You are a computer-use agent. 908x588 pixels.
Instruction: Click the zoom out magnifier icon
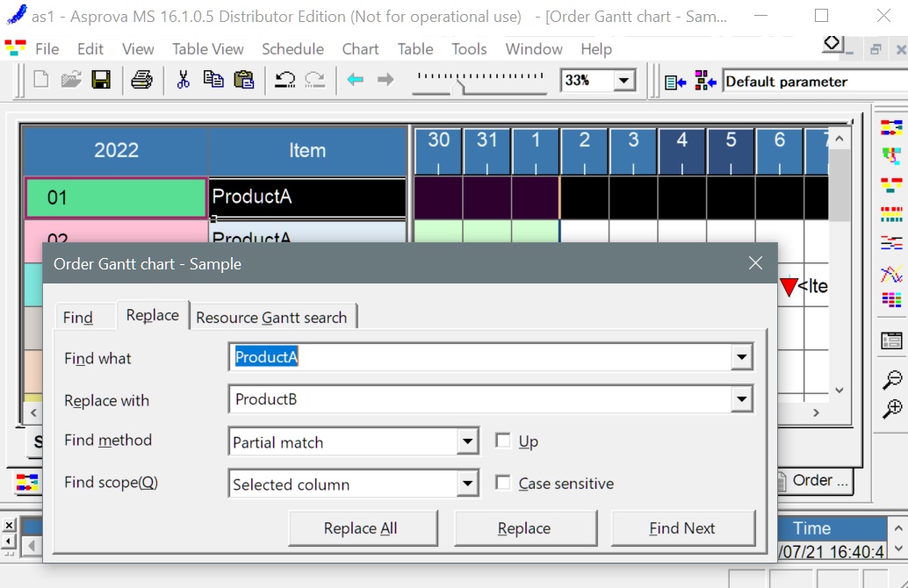[x=892, y=380]
